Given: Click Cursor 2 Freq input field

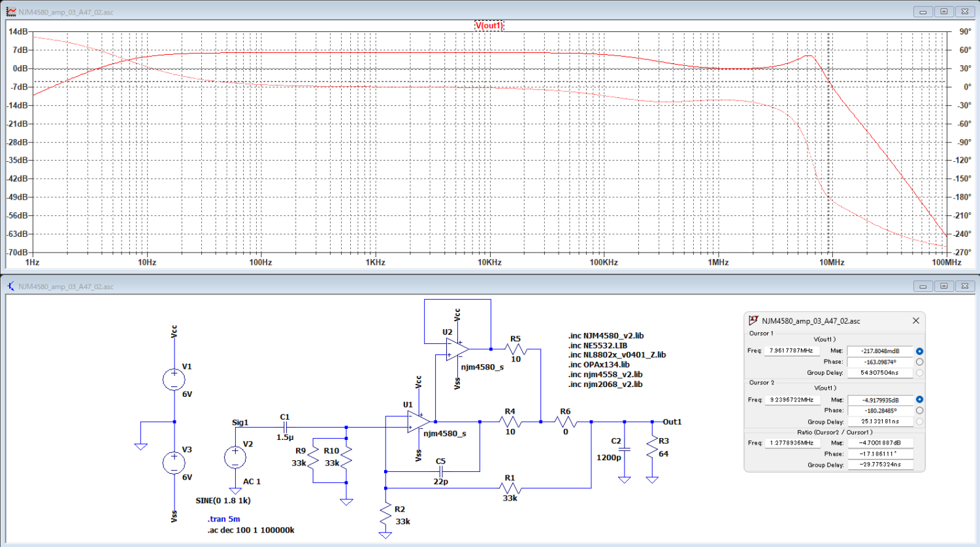Looking at the screenshot, I should point(791,399).
